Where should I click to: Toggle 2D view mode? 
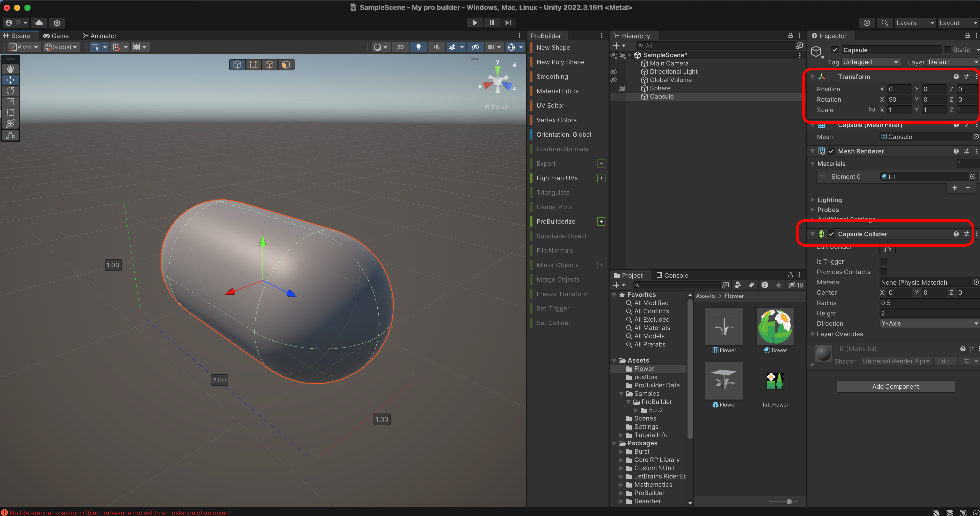click(400, 47)
